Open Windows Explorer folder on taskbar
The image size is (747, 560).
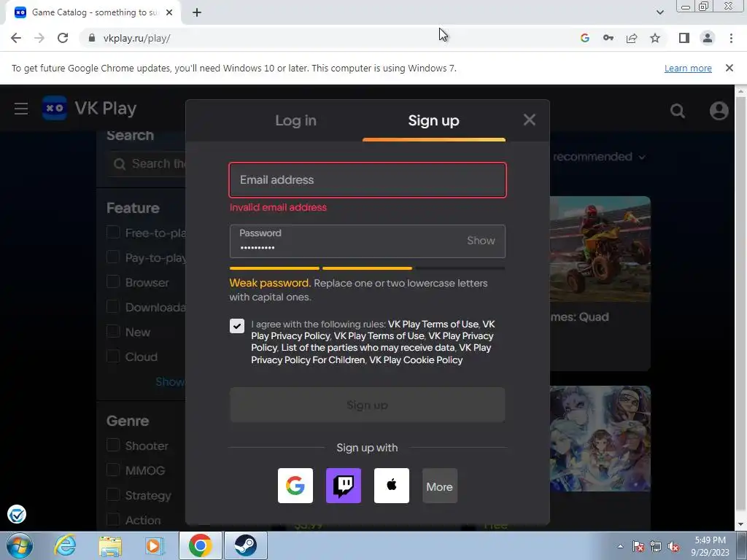[110, 545]
